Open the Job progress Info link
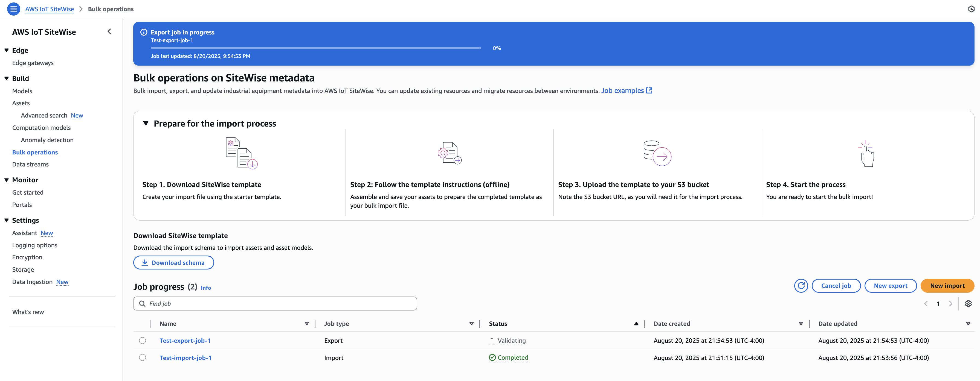980x381 pixels. [x=206, y=288]
